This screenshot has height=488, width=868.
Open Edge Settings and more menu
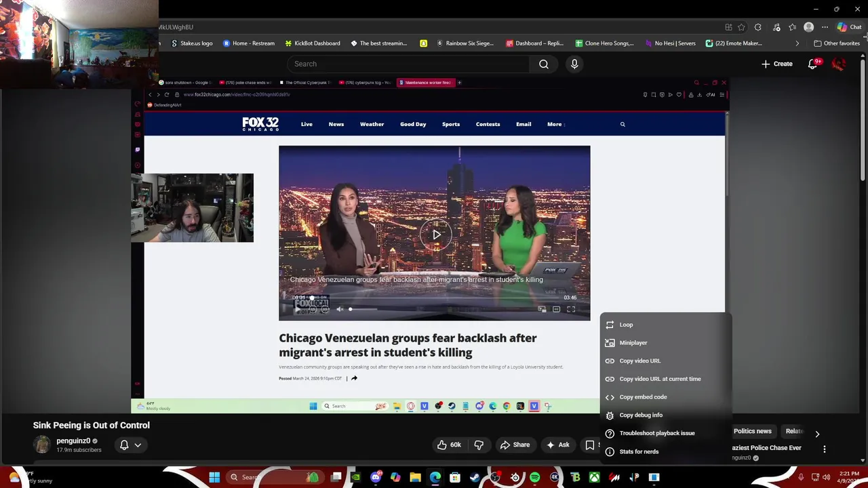[825, 27]
